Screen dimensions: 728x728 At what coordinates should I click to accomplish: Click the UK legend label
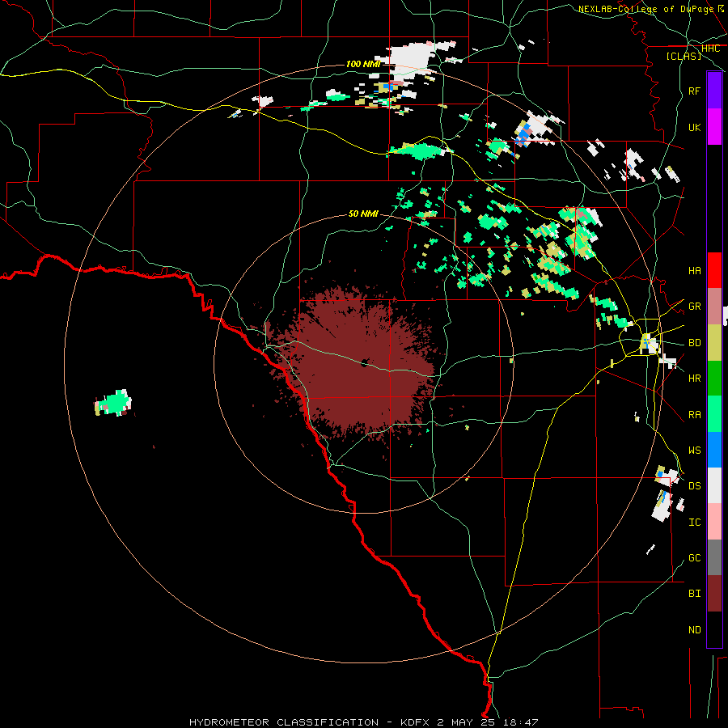(695, 127)
